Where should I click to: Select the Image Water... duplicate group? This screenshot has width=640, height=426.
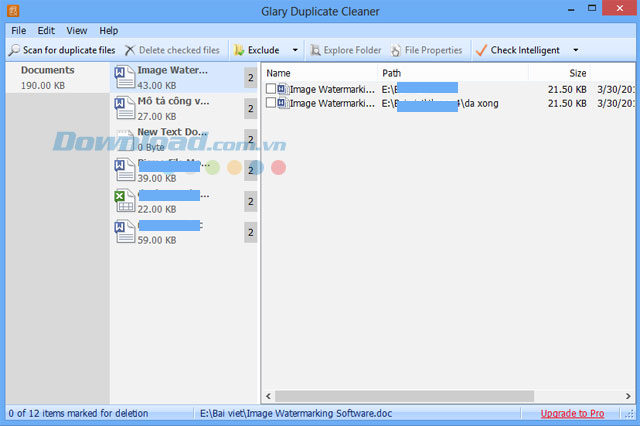pos(185,78)
